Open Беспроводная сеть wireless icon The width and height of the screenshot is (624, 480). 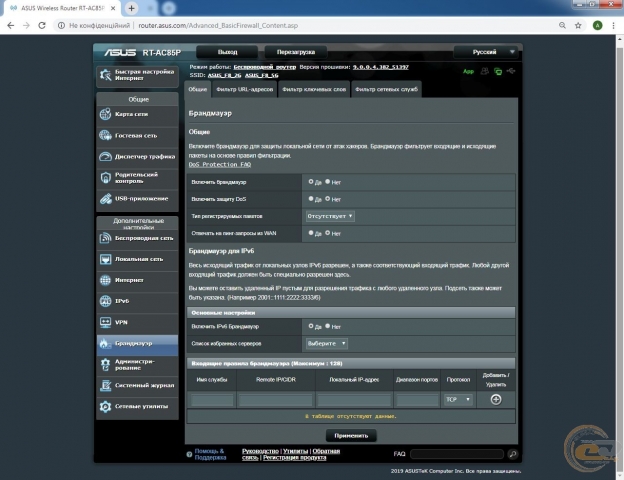coord(105,238)
